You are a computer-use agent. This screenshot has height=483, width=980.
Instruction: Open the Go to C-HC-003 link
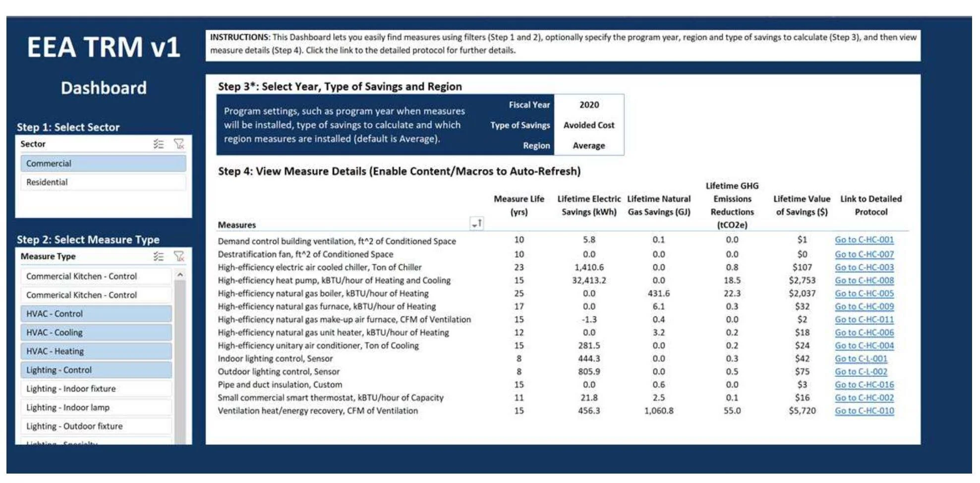tap(864, 268)
